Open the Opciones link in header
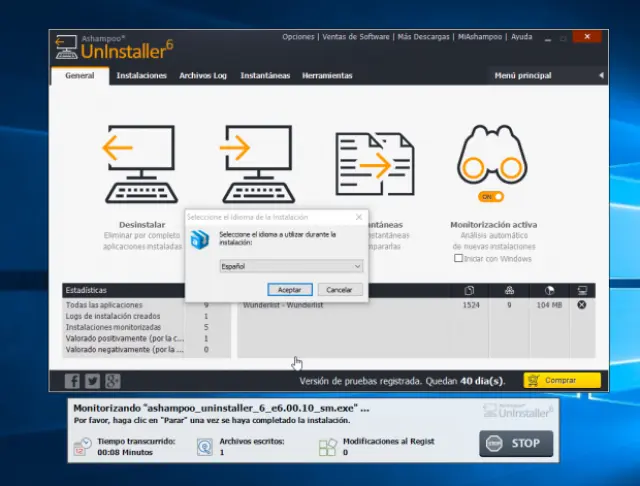The image size is (640, 486). (298, 37)
